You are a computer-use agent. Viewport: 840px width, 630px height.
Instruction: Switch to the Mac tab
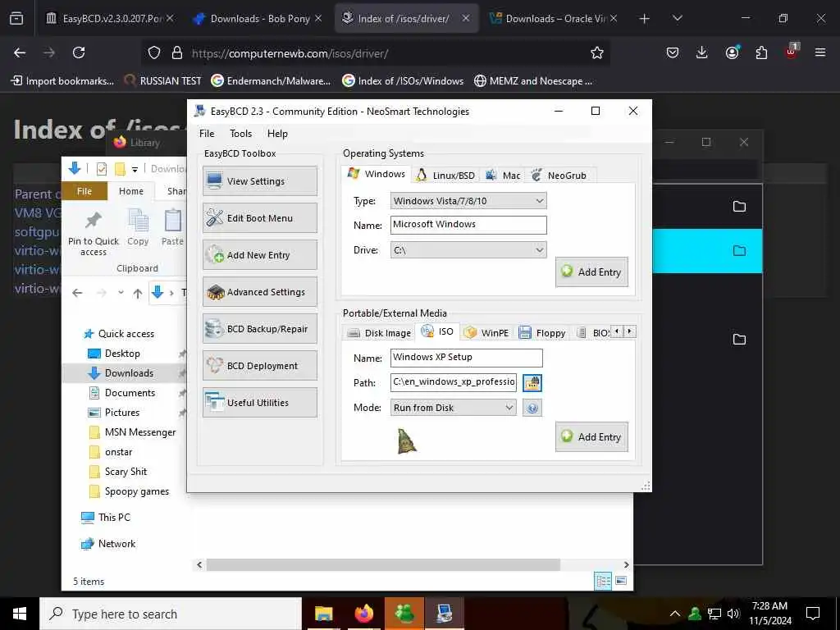pos(503,176)
